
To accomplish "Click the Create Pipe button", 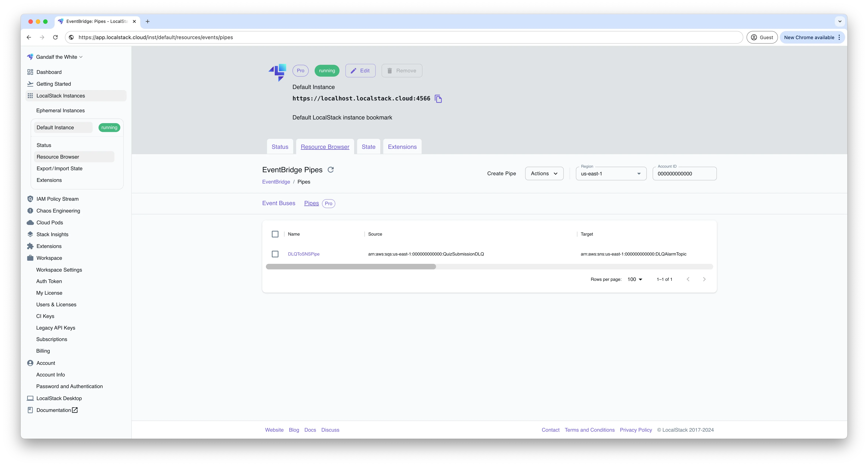I will pos(501,173).
